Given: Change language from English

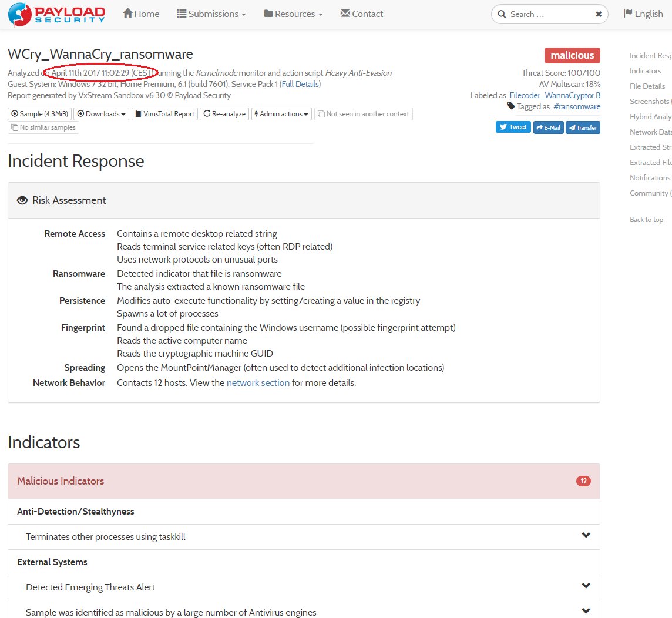Looking at the screenshot, I should pos(643,14).
